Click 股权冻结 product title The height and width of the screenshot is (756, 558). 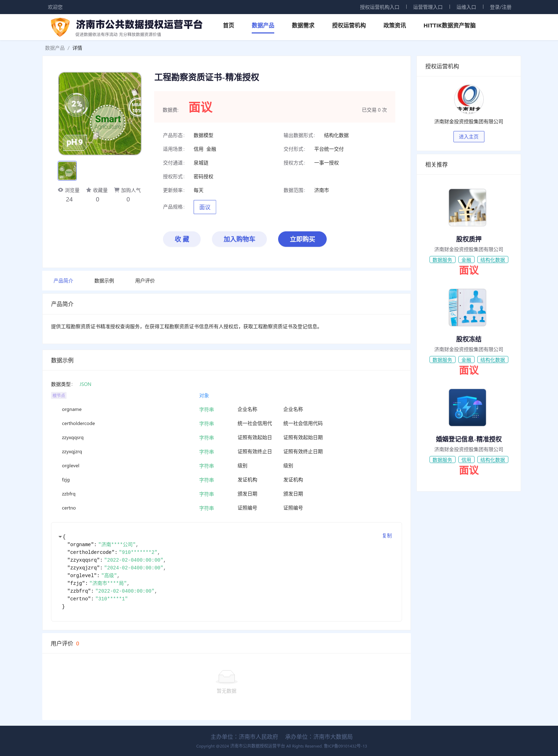pos(469,339)
